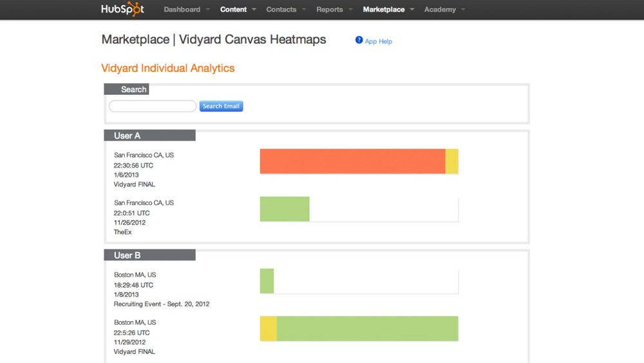Click the '22:0:51 UTC' timestamp
The image size is (644, 363).
click(x=132, y=213)
